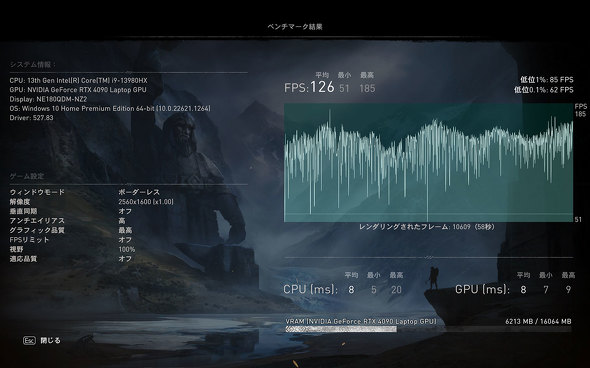Click the 6213 MB / 16064 MB text
Screen dimensions: 590x368
click(538, 321)
